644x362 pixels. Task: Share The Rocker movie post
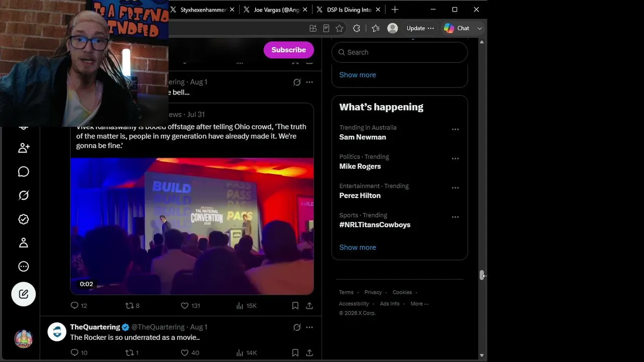[309, 353]
